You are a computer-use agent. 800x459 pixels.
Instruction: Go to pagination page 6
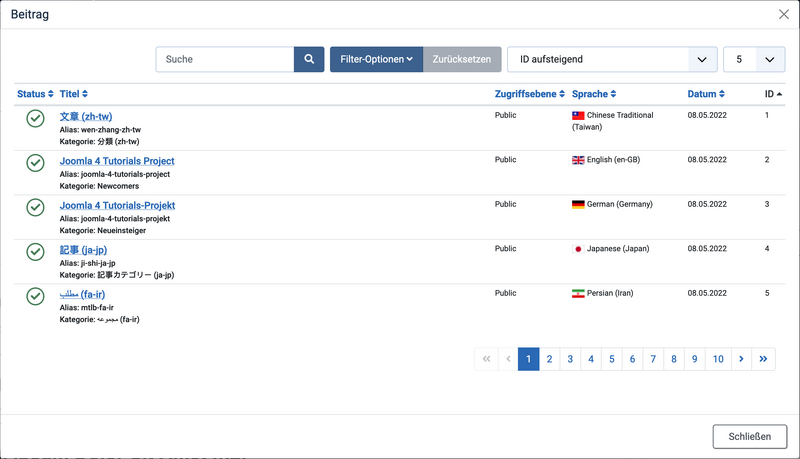pyautogui.click(x=632, y=359)
